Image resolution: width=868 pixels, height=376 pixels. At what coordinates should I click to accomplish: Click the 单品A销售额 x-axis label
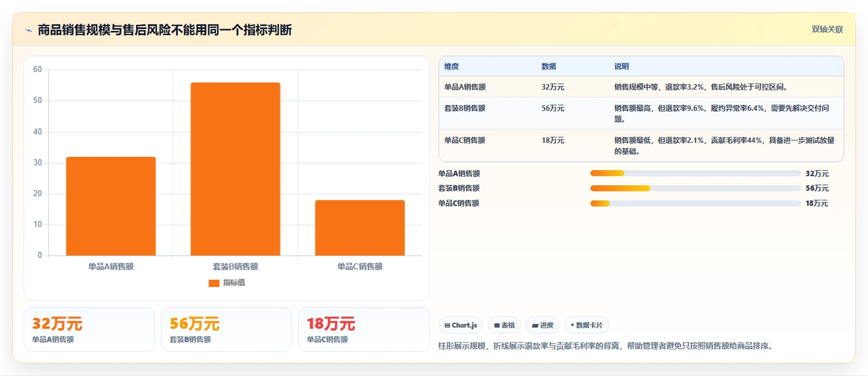tap(111, 266)
